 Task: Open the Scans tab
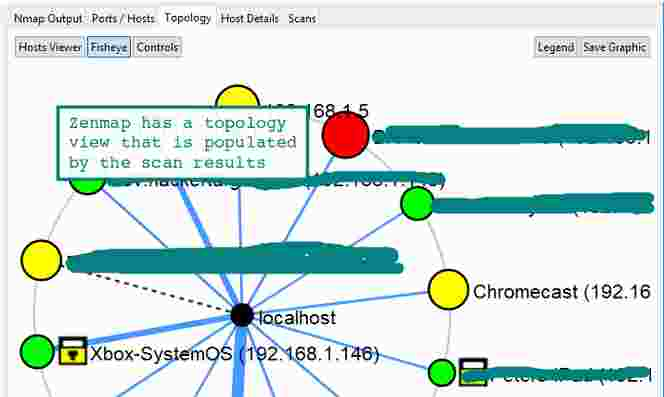[302, 19]
